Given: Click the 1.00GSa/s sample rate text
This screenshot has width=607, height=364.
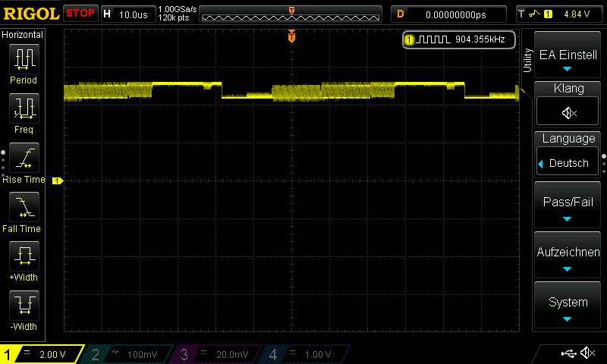Looking at the screenshot, I should point(178,9).
